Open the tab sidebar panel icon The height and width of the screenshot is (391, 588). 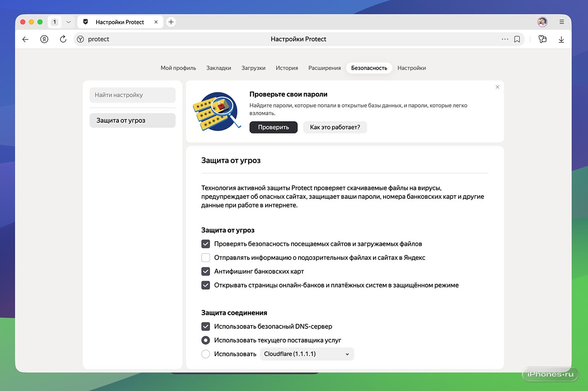[543, 39]
